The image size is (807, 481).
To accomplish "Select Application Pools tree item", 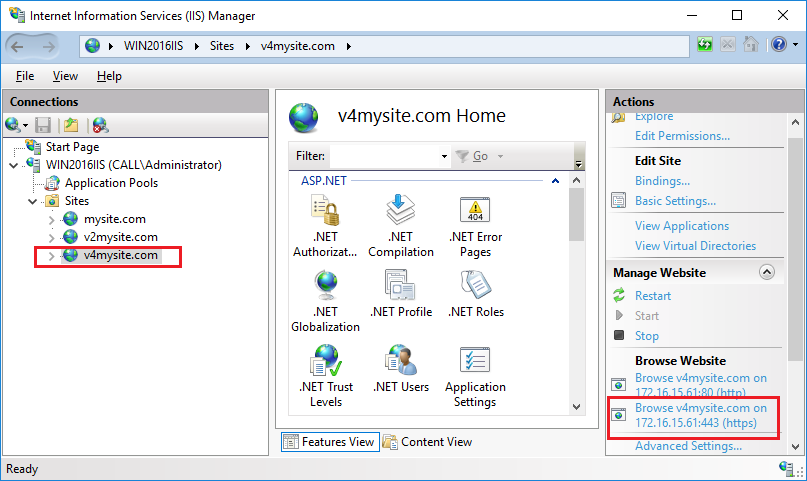I will tap(111, 183).
